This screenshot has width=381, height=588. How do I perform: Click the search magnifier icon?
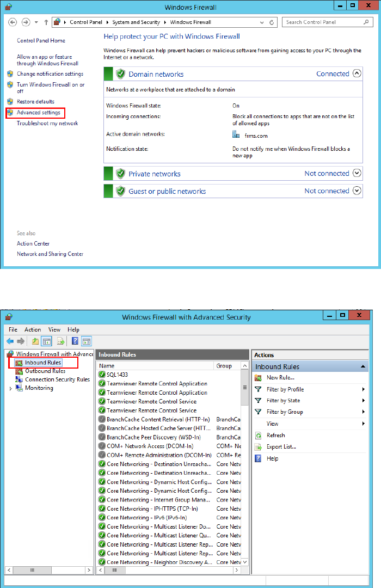[366, 22]
